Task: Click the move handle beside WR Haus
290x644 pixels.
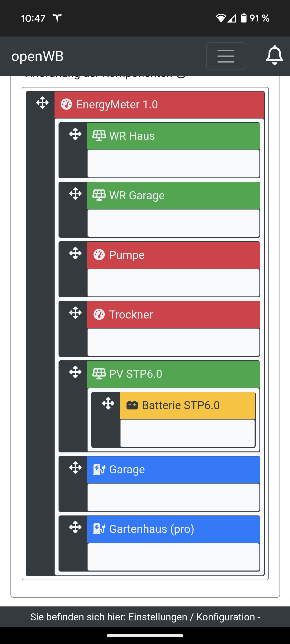Action: point(75,134)
